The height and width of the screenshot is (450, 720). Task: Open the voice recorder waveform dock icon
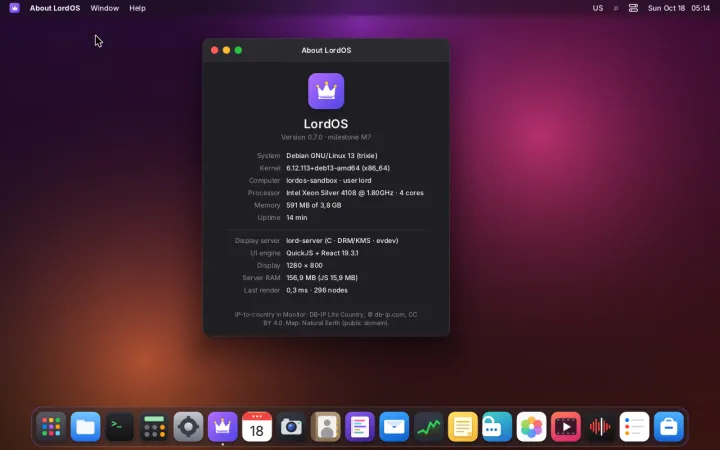(600, 427)
